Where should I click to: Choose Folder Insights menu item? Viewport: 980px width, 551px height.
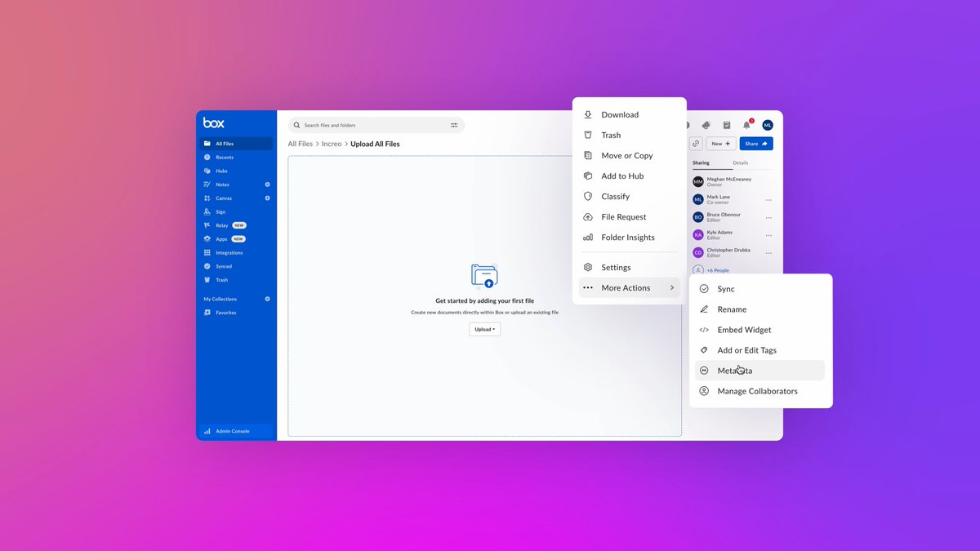pyautogui.click(x=630, y=238)
